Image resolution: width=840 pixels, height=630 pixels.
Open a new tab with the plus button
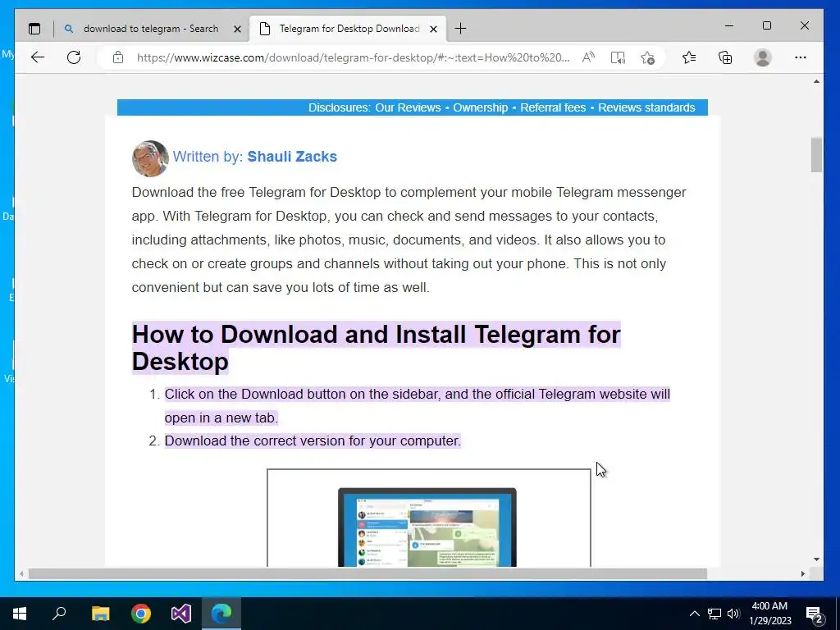tap(460, 29)
